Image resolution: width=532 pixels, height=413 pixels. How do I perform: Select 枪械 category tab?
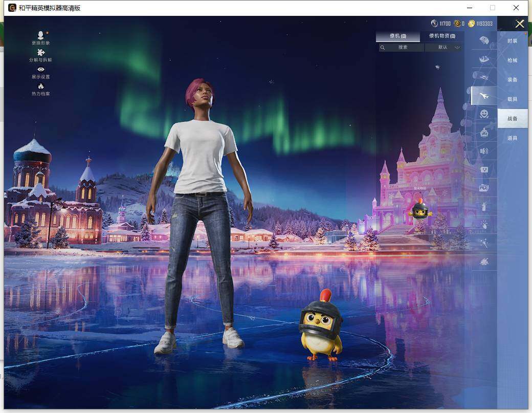click(513, 60)
